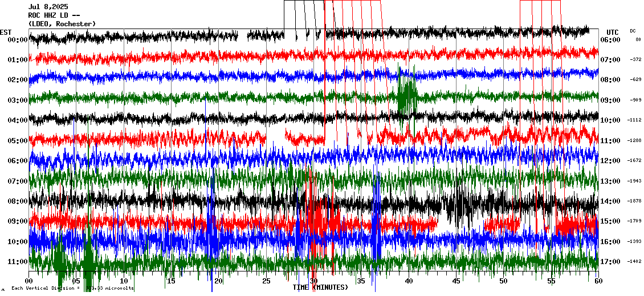Click the '(LDEO, Rochester)' network label
Viewport: 644px width, 296px height.
click(62, 24)
